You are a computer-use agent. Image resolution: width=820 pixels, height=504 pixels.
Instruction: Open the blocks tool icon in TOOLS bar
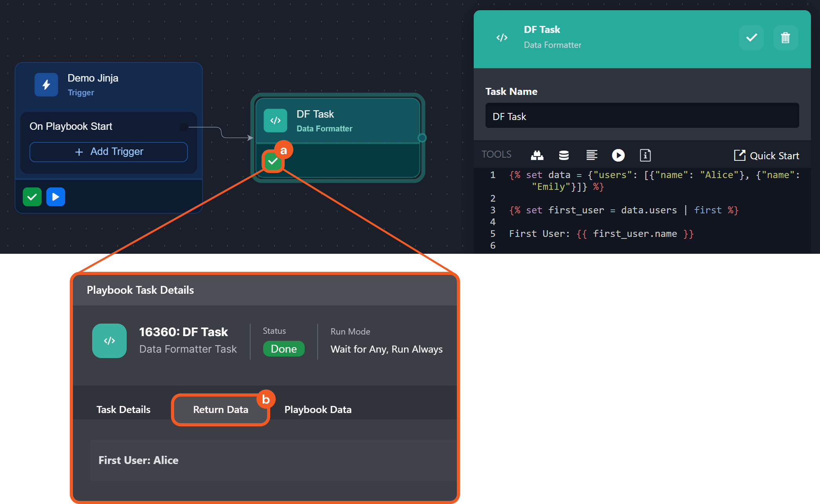[537, 155]
